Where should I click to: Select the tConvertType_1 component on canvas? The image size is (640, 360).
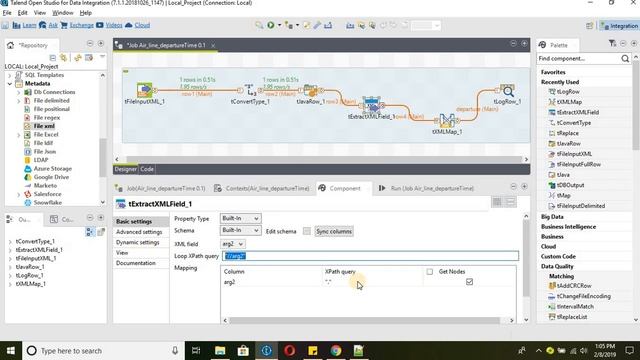250,90
